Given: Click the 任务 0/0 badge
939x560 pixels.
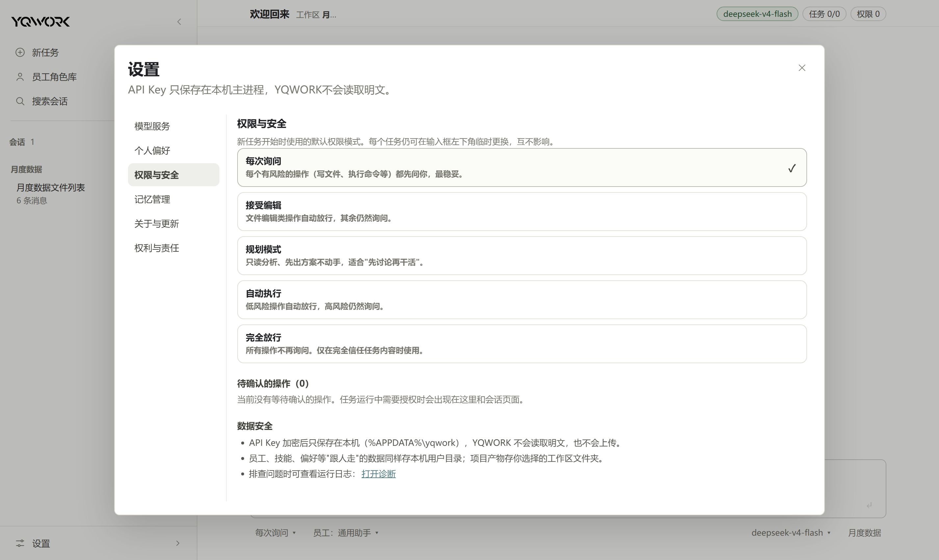Looking at the screenshot, I should click(824, 14).
